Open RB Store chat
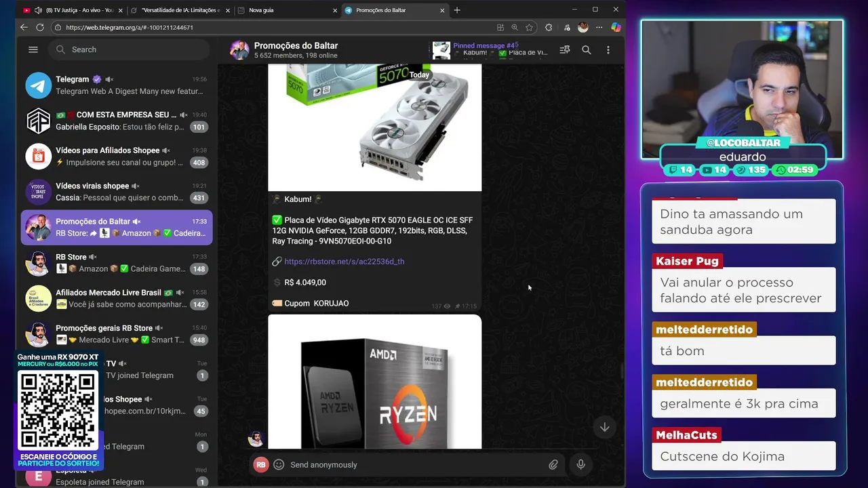The width and height of the screenshot is (868, 488). pyautogui.click(x=117, y=263)
